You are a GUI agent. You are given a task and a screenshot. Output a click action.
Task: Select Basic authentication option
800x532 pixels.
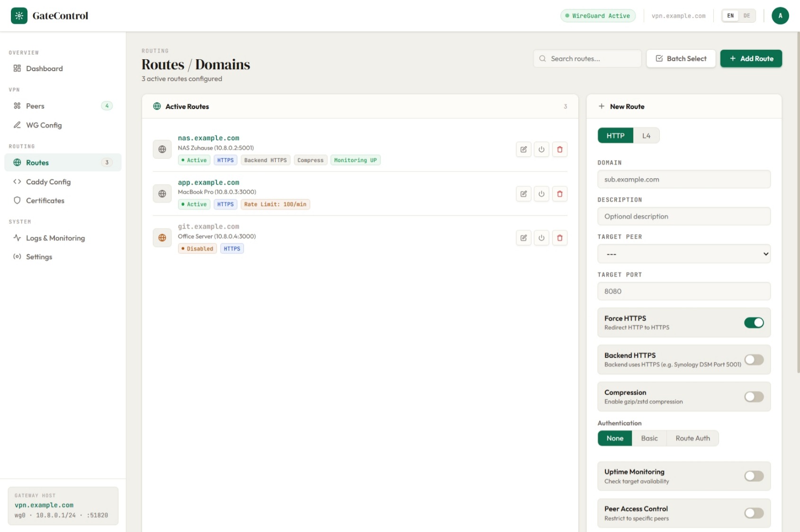[649, 438]
